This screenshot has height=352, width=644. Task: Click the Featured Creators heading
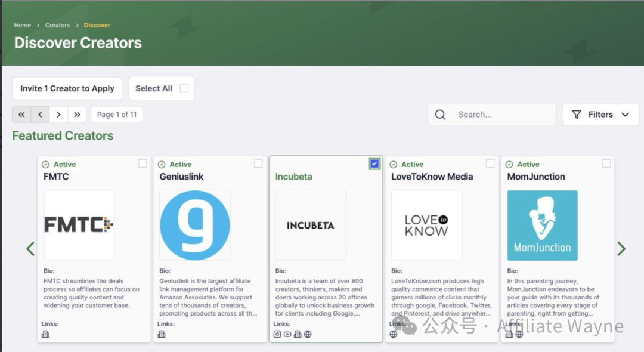coord(63,136)
